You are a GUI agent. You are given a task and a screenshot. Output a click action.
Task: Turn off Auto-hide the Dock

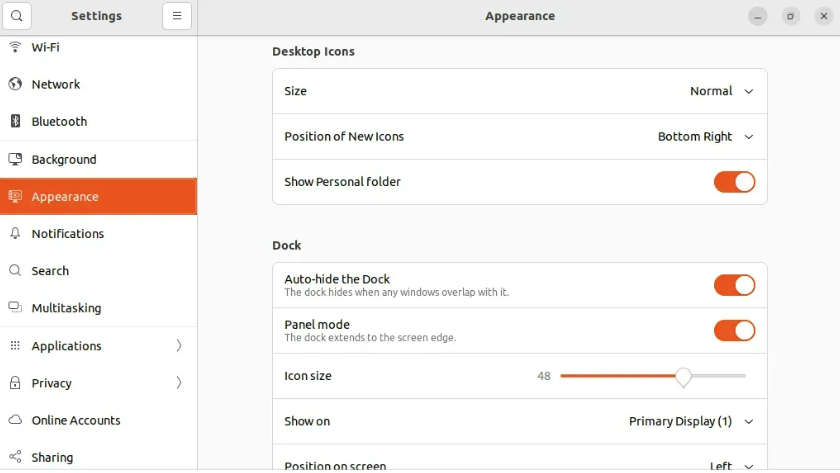click(x=734, y=285)
